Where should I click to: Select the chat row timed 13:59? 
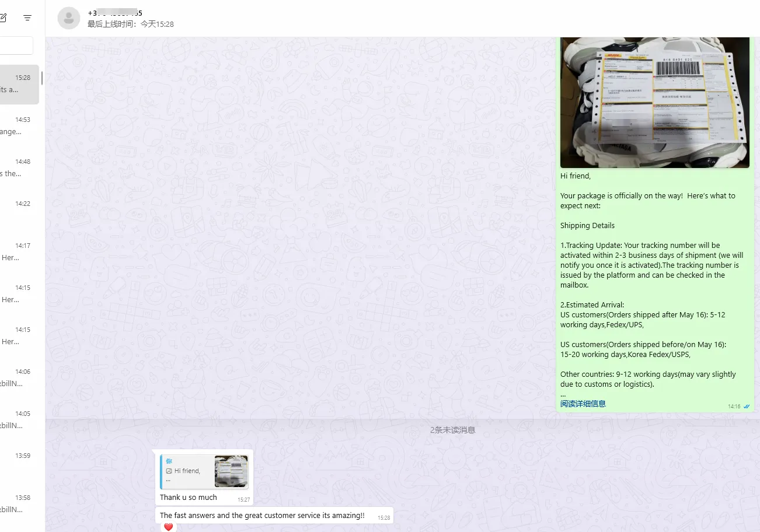19,462
